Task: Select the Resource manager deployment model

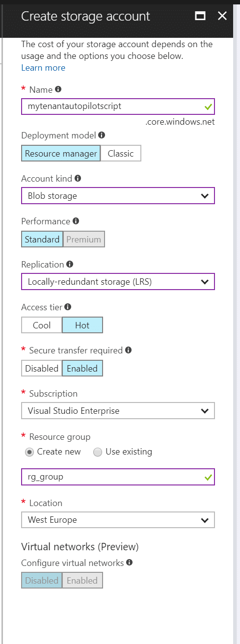Action: (x=61, y=153)
